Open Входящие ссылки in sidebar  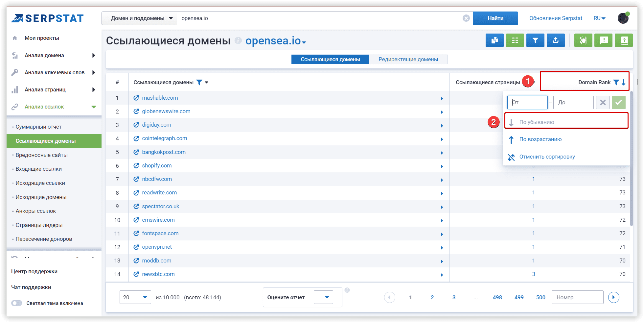pos(38,169)
